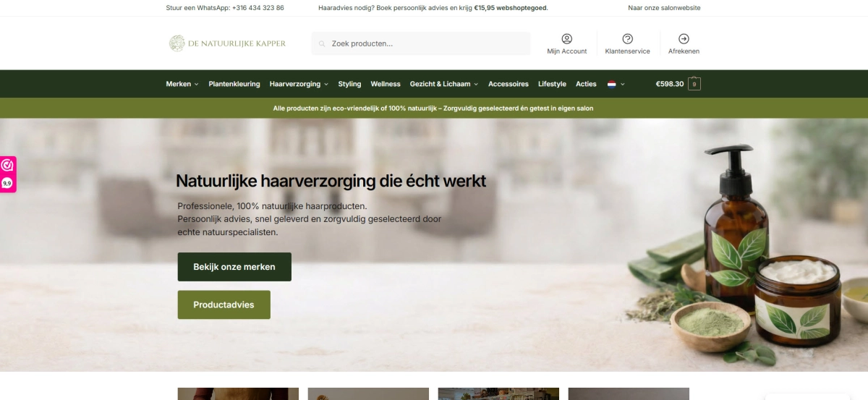Image resolution: width=868 pixels, height=400 pixels.
Task: Click the green eco-vriendelijk announcement bar text
Action: click(x=434, y=108)
